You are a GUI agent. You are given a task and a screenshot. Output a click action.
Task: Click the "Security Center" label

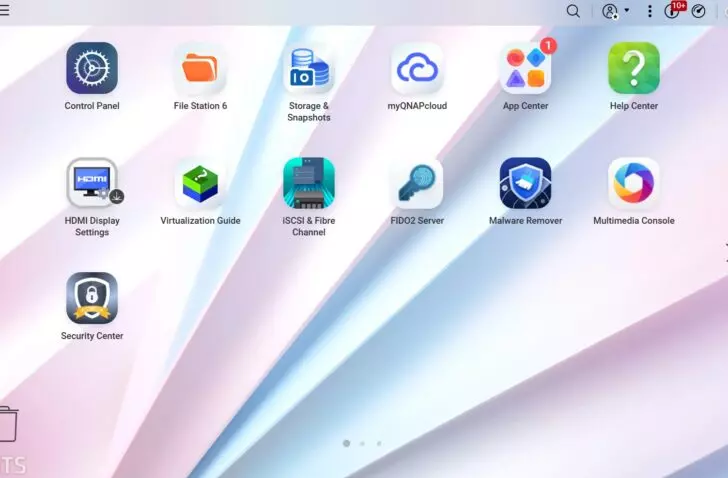[x=92, y=336]
